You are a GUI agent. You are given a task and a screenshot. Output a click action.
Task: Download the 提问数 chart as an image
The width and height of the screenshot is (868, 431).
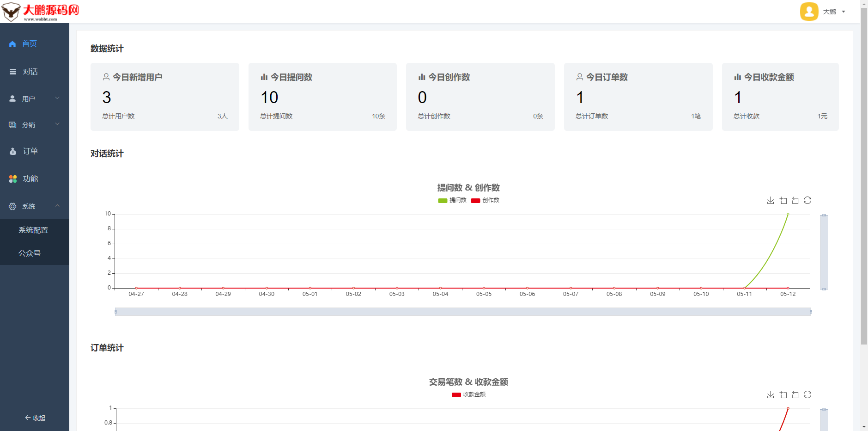770,200
